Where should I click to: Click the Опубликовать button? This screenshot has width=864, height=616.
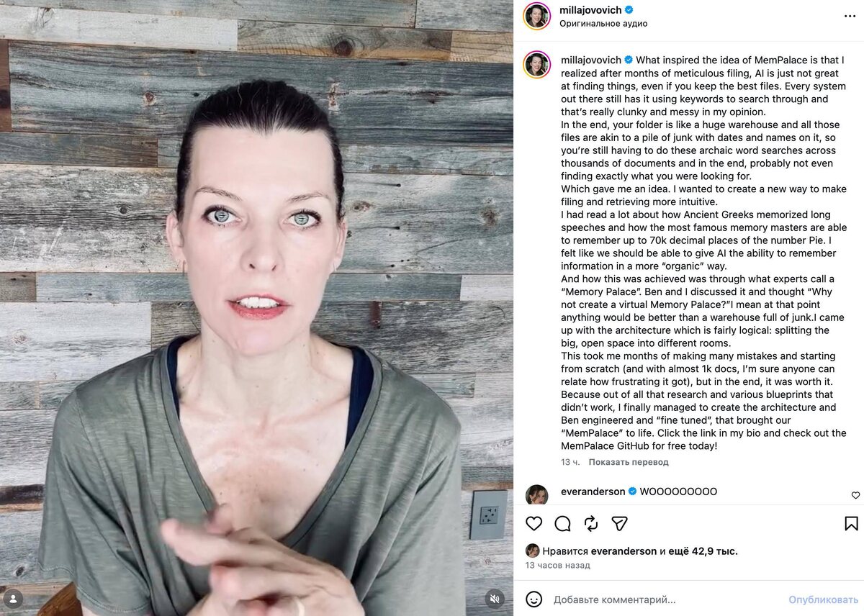coord(823,599)
